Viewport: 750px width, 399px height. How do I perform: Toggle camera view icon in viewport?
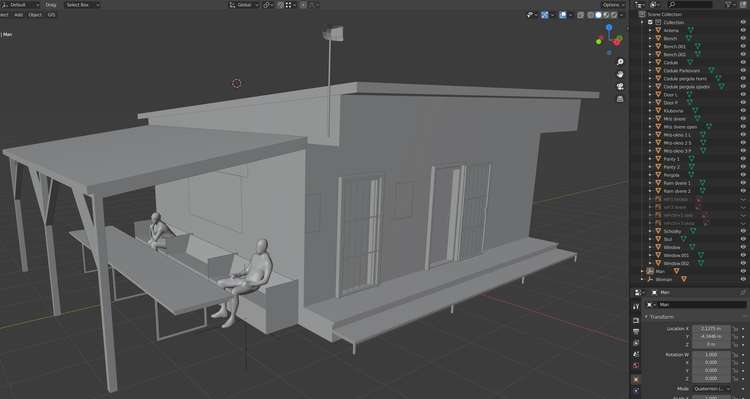pyautogui.click(x=620, y=87)
